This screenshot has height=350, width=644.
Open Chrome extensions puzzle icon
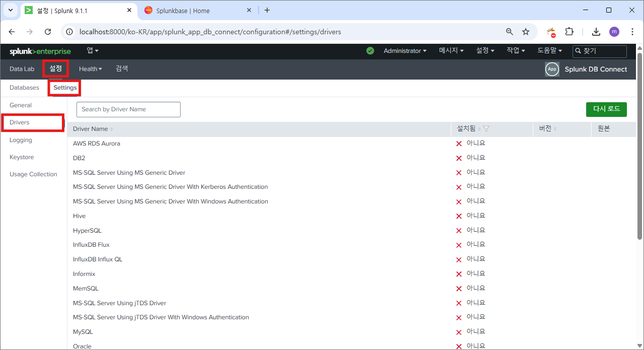pyautogui.click(x=569, y=32)
